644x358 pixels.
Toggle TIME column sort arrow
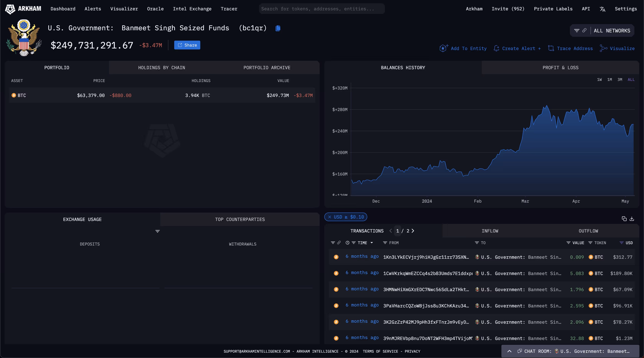pyautogui.click(x=372, y=243)
